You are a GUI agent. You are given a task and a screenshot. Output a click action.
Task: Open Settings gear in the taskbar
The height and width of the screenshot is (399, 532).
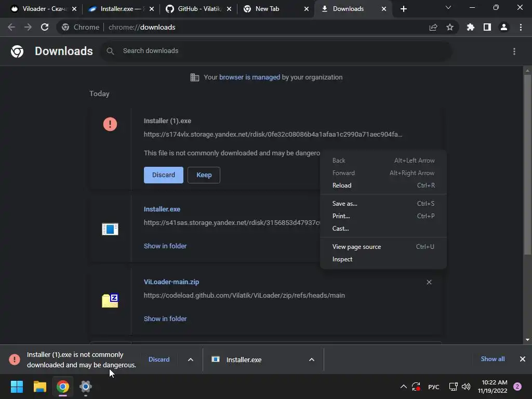click(86, 387)
